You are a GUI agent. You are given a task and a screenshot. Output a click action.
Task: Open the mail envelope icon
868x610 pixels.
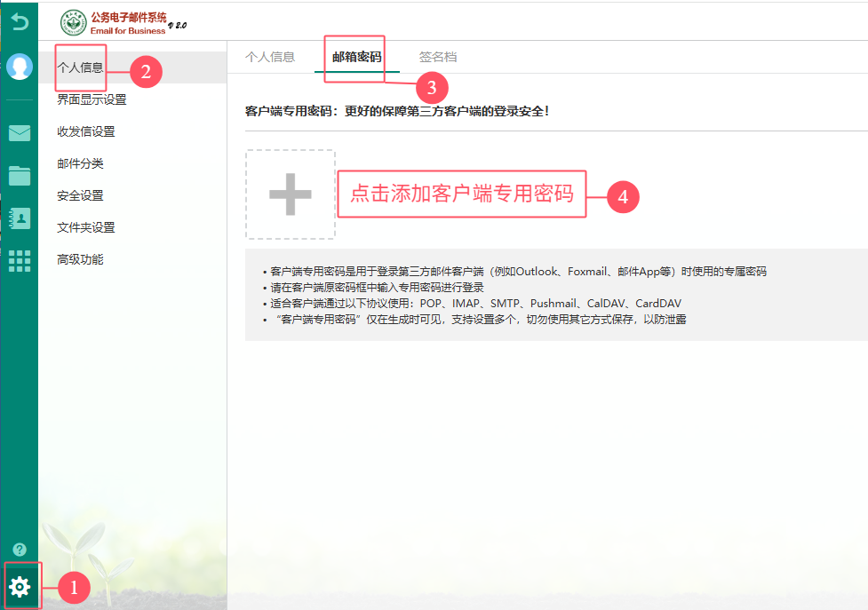(x=19, y=133)
